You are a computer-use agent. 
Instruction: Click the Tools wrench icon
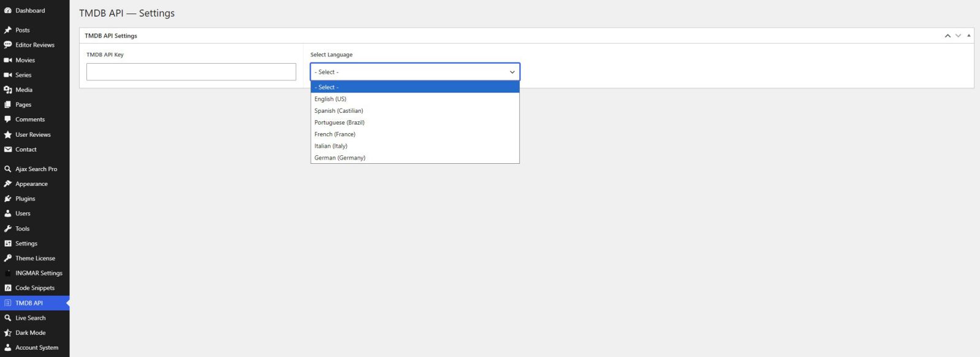[8, 229]
